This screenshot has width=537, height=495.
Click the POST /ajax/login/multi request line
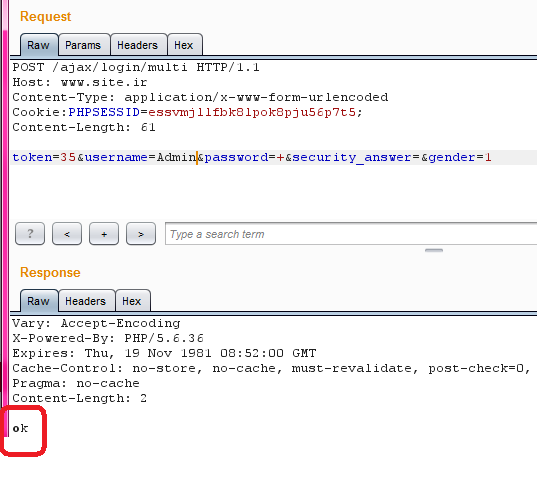pyautogui.click(x=136, y=67)
